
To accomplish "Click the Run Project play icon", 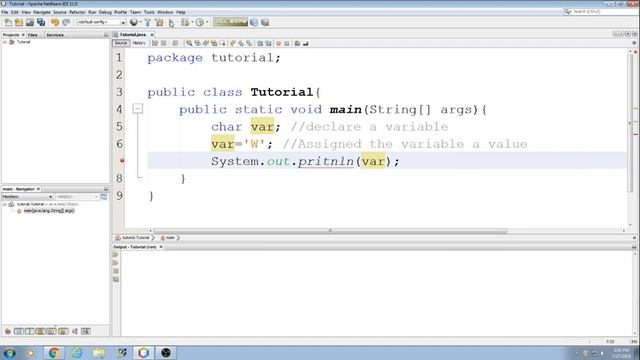I will (x=171, y=23).
